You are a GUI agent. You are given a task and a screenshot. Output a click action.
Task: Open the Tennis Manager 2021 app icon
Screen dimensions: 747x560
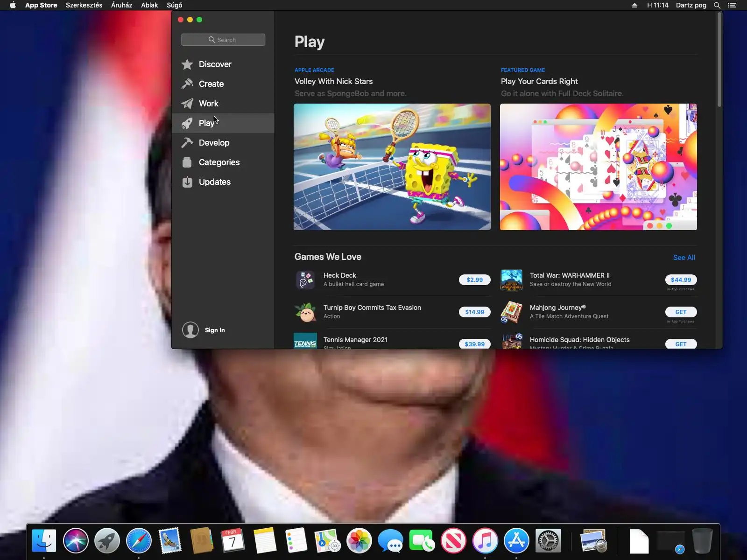[x=305, y=341]
